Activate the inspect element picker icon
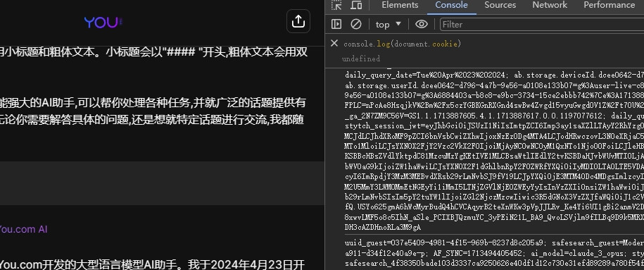 coord(337,5)
